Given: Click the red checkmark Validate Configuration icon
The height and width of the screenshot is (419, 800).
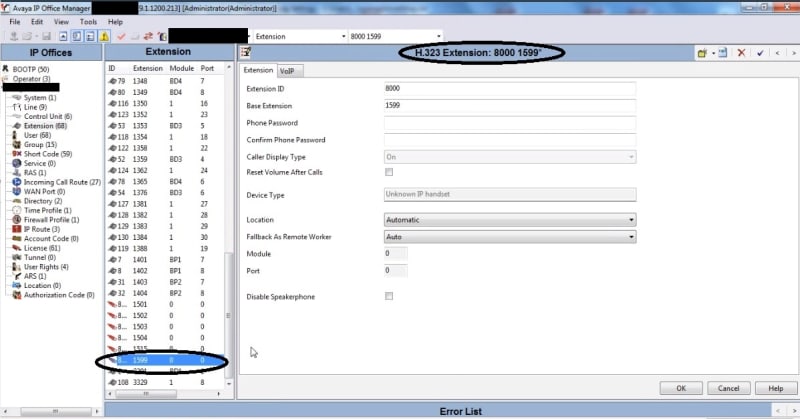Looking at the screenshot, I should (x=121, y=36).
